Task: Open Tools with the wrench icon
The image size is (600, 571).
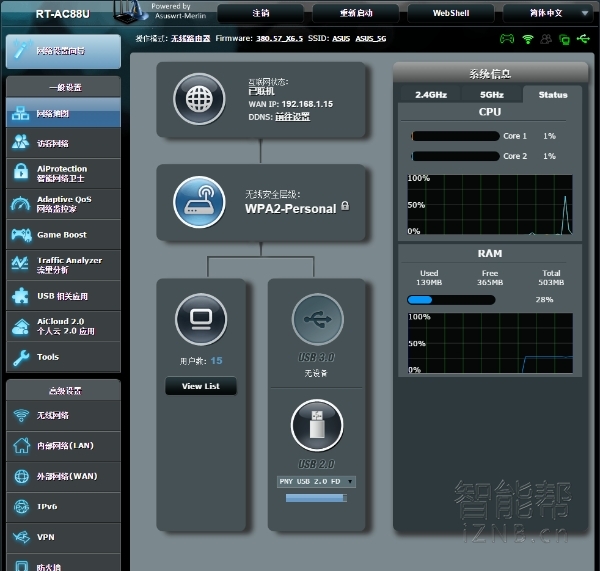Action: [62, 357]
